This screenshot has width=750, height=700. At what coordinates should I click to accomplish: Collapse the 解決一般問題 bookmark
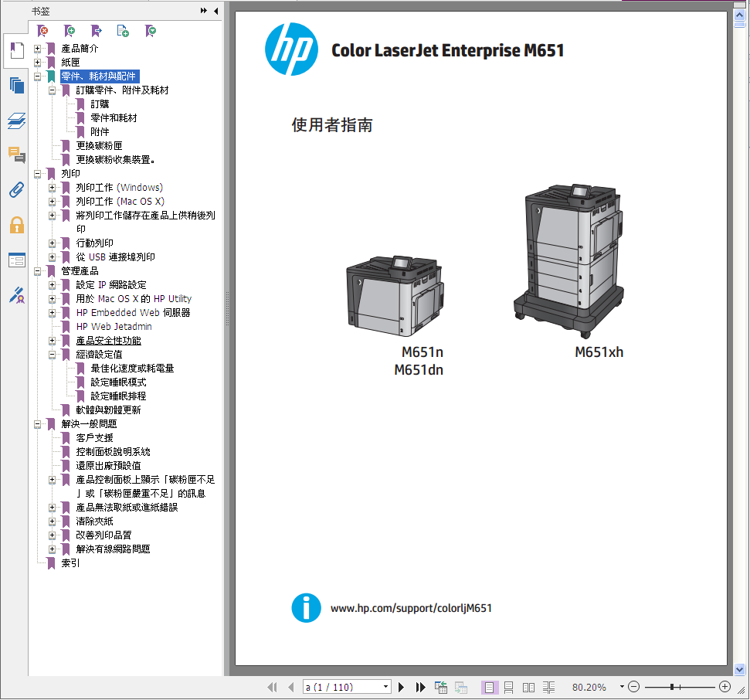(x=37, y=424)
